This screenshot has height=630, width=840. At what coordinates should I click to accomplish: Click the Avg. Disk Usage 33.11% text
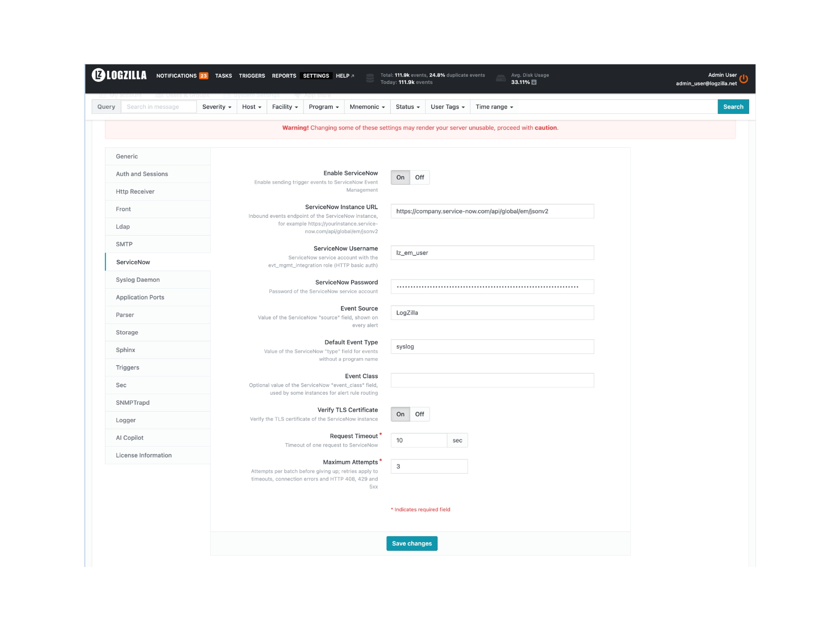(x=530, y=79)
